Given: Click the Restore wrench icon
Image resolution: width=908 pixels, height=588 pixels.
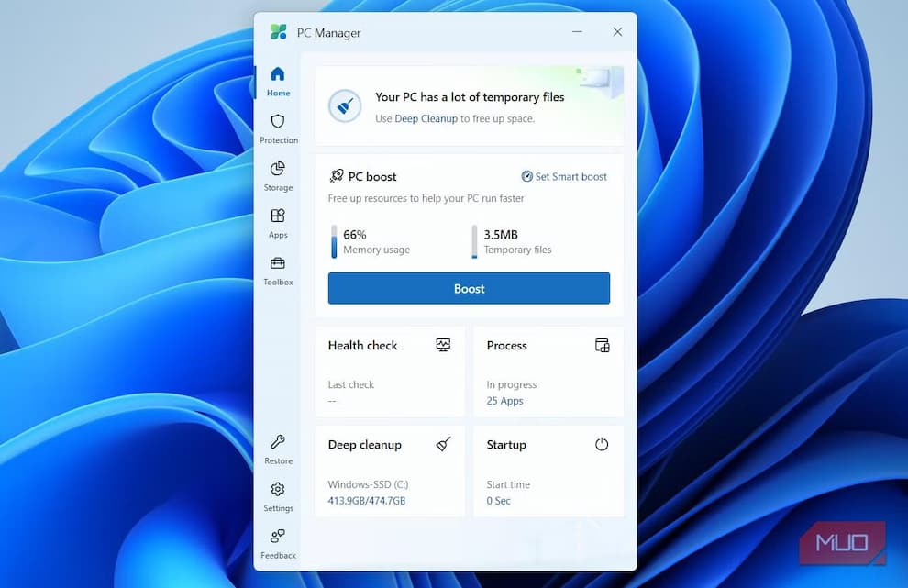Looking at the screenshot, I should click(278, 442).
